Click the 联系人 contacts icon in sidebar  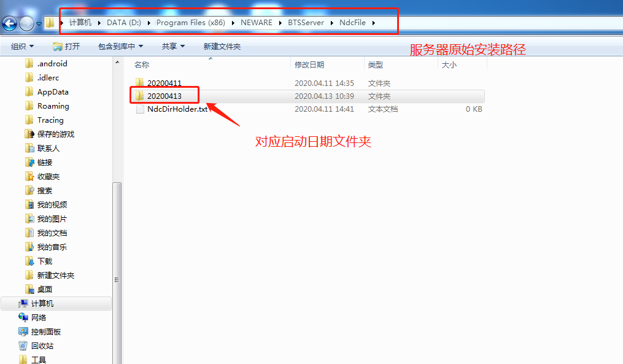[29, 148]
